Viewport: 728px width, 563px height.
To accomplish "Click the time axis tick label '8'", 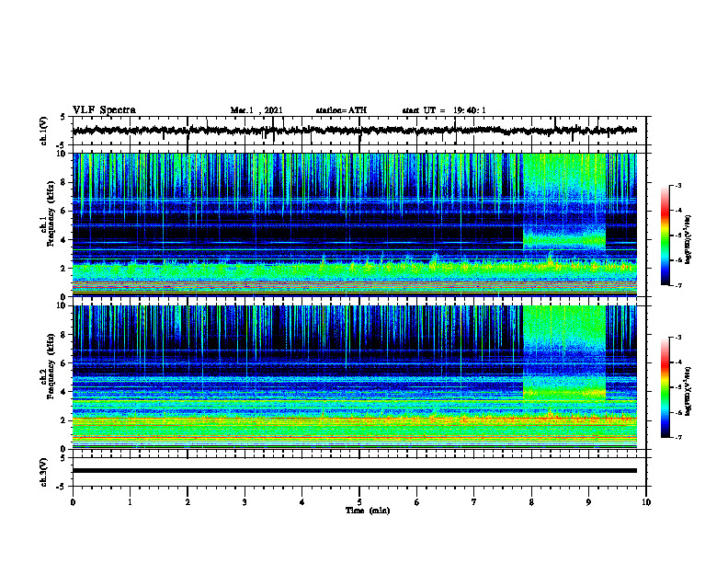I will click(x=531, y=502).
